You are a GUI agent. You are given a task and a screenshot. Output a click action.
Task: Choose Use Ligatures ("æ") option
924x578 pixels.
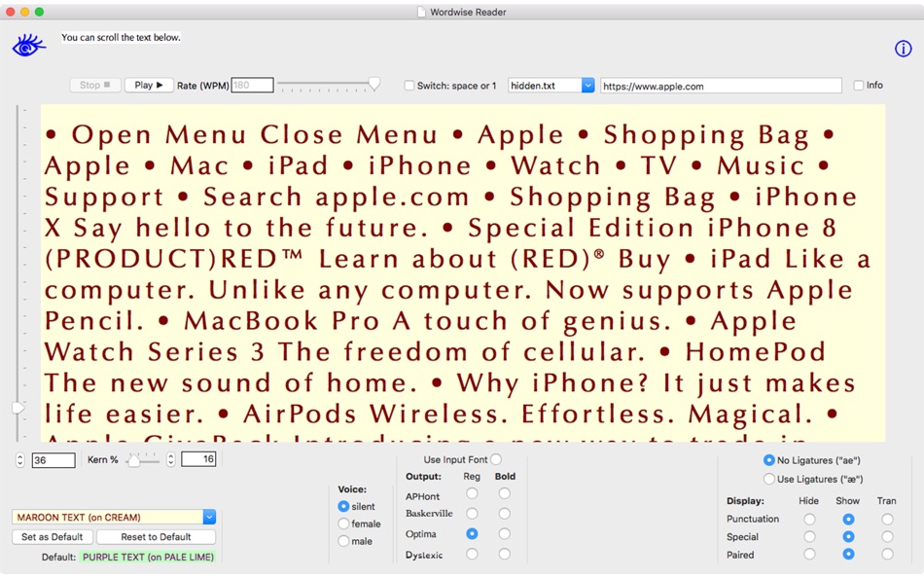point(769,479)
